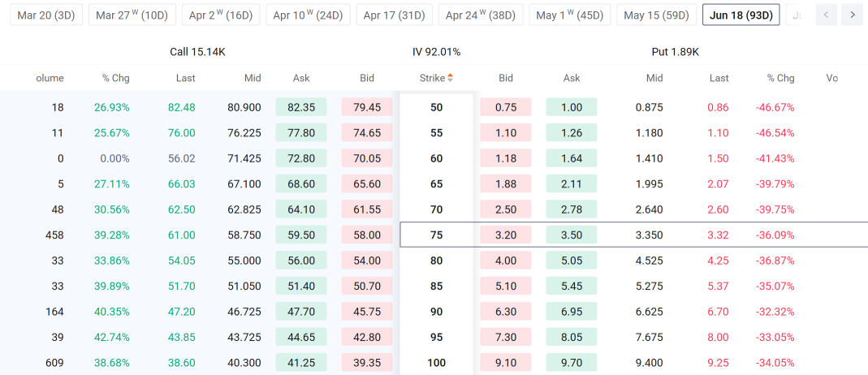Click call volume 458 at strike 75
Screen dimensions: 868x375
pos(54,235)
